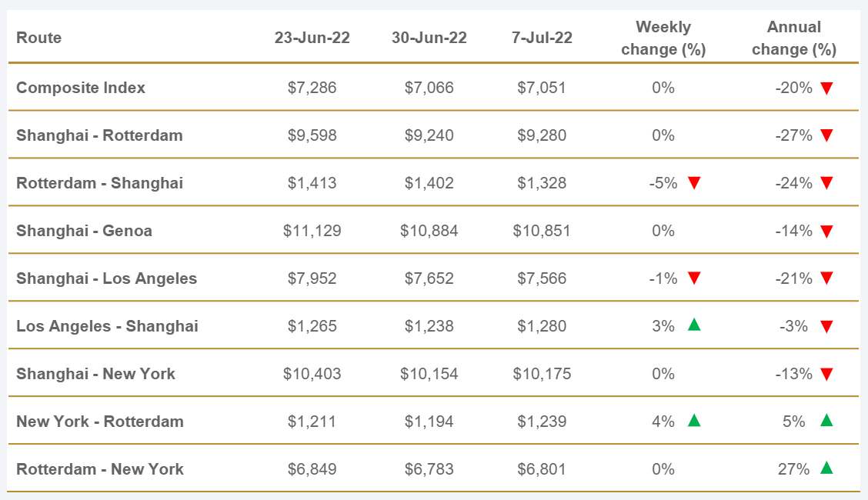The image size is (868, 500).
Task: Click the red annual arrow for Shanghai - Rotterdam
Action: (x=826, y=136)
